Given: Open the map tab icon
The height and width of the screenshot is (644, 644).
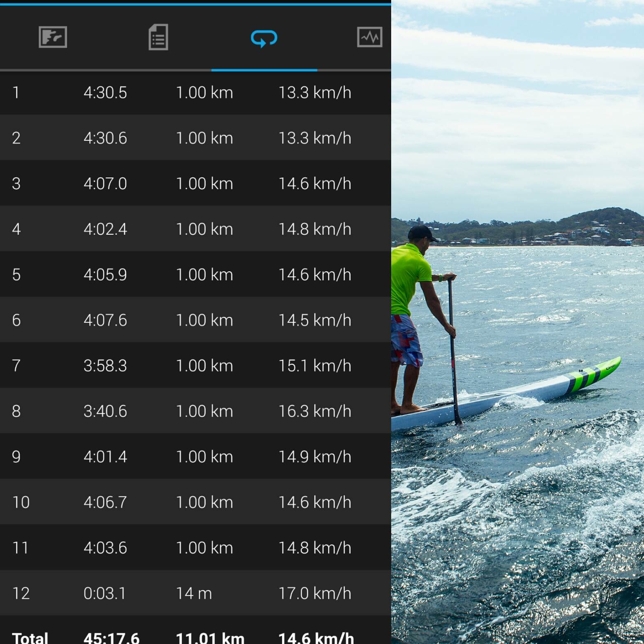Looking at the screenshot, I should [x=53, y=37].
